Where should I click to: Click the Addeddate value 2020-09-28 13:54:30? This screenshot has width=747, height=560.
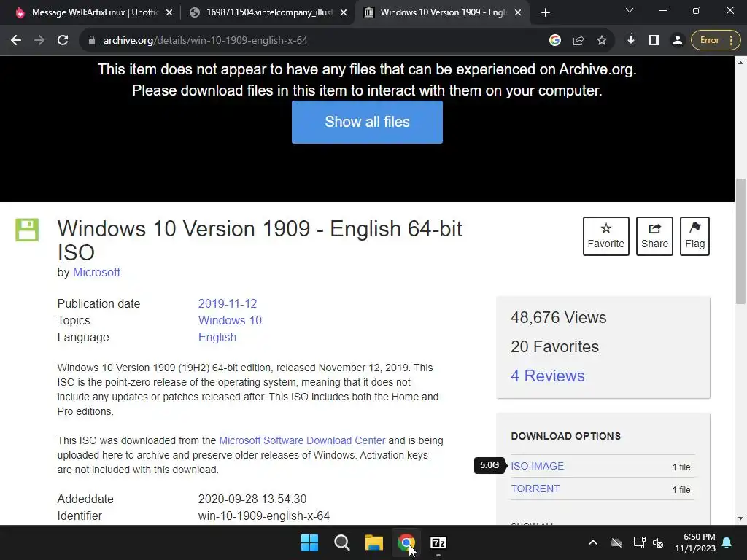click(252, 499)
